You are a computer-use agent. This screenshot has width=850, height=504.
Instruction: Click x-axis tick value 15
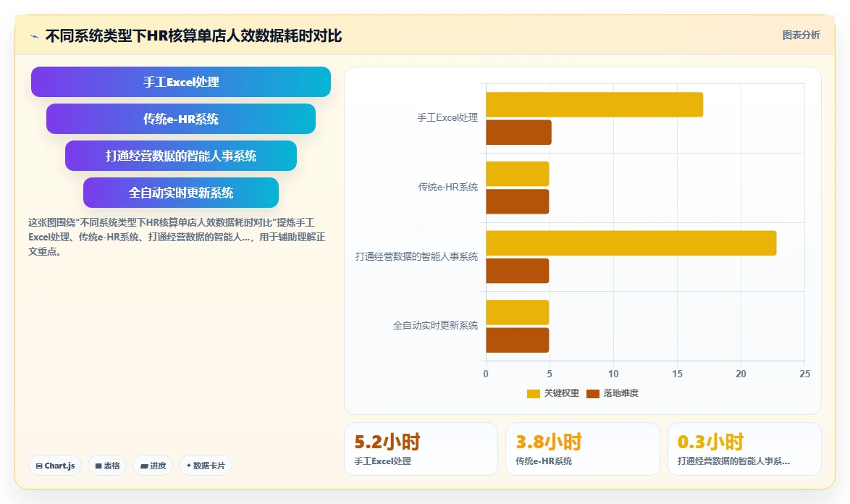(x=677, y=374)
